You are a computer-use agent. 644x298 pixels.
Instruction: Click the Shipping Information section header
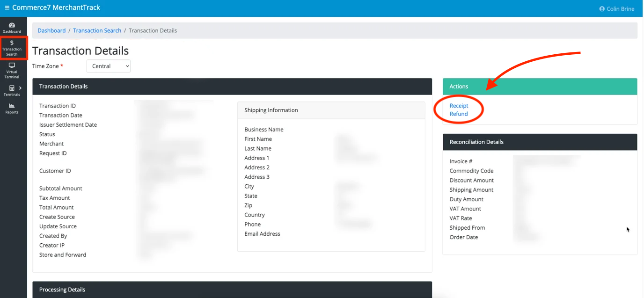click(x=271, y=110)
